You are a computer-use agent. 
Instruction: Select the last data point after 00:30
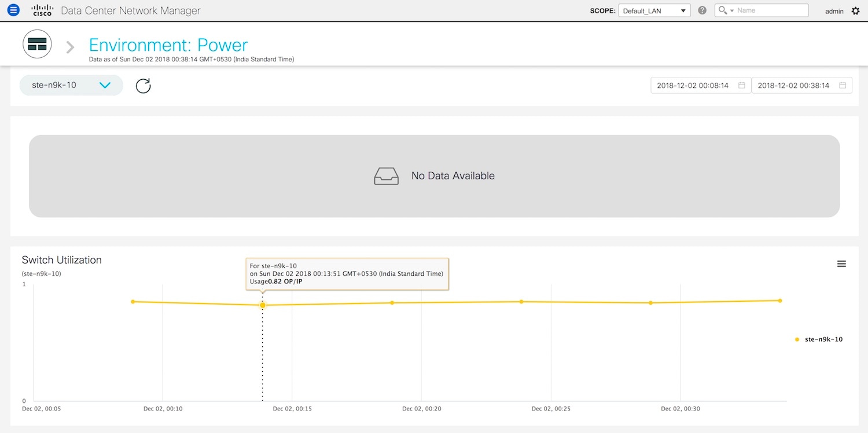[780, 301]
